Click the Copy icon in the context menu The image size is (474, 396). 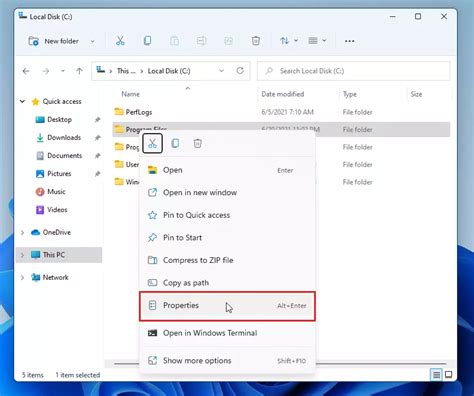(x=175, y=143)
